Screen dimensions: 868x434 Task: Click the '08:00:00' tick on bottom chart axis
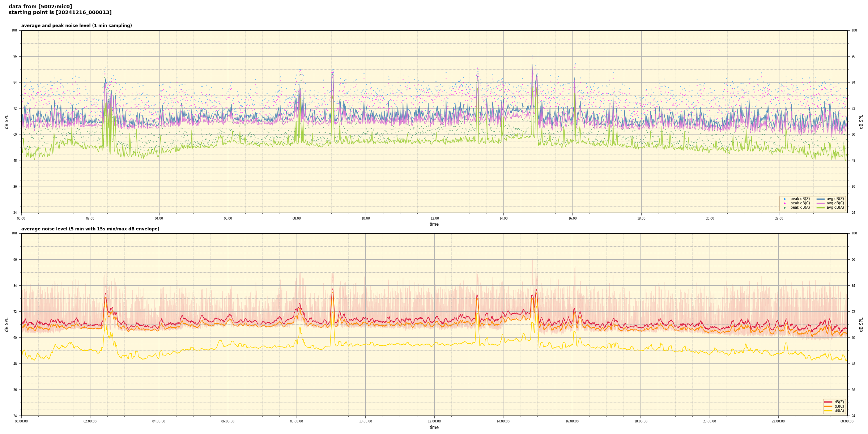[x=297, y=421]
